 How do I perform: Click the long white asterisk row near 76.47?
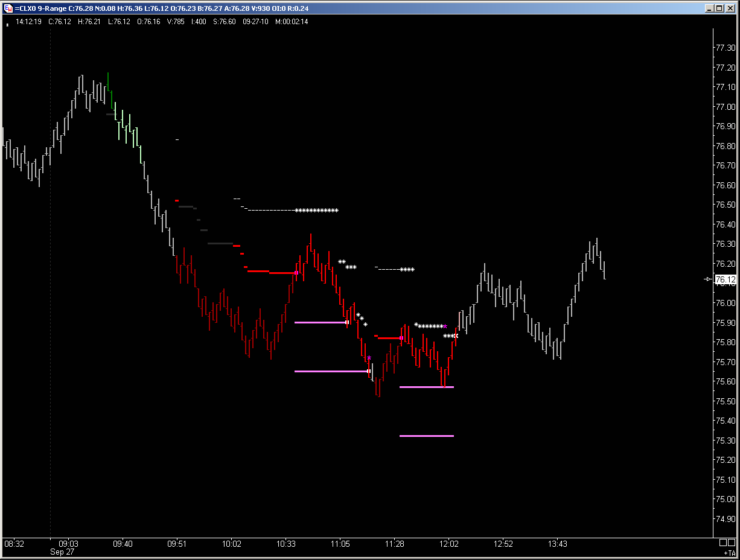[x=317, y=211]
